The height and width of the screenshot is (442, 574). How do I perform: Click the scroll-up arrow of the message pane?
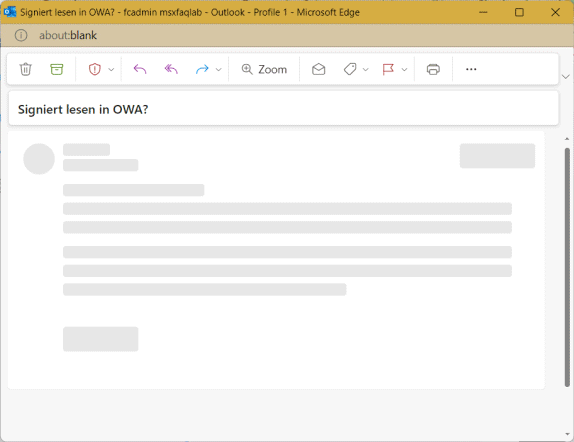(x=567, y=139)
